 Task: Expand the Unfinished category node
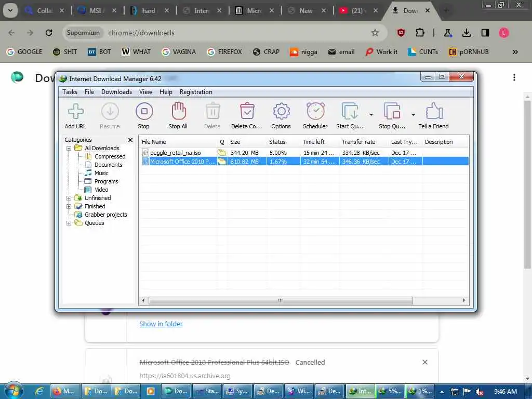(x=69, y=198)
